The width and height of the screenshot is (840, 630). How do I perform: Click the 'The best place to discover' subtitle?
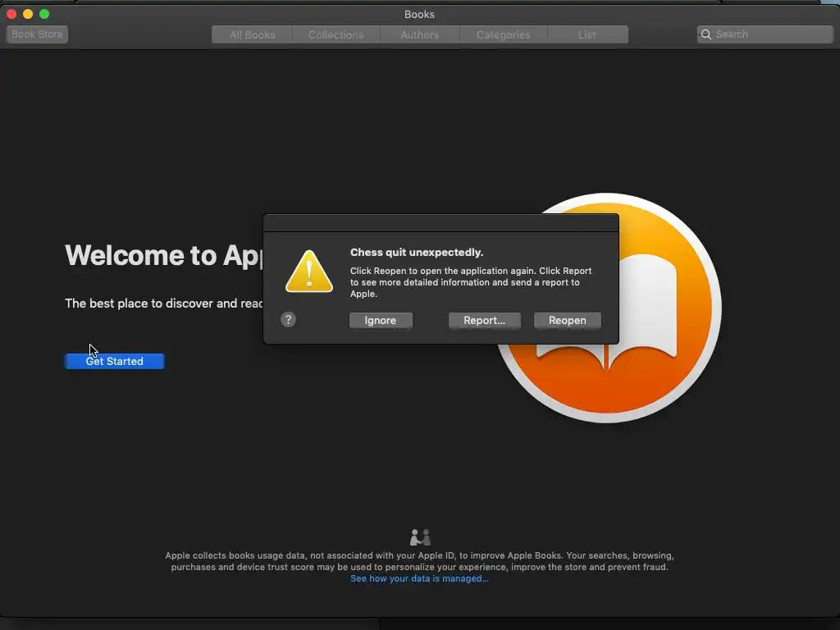164,304
